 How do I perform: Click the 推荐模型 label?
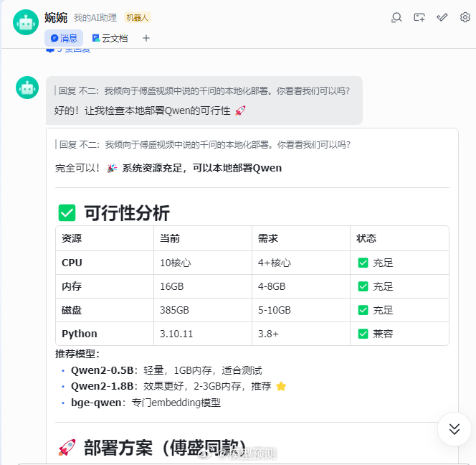click(x=77, y=354)
